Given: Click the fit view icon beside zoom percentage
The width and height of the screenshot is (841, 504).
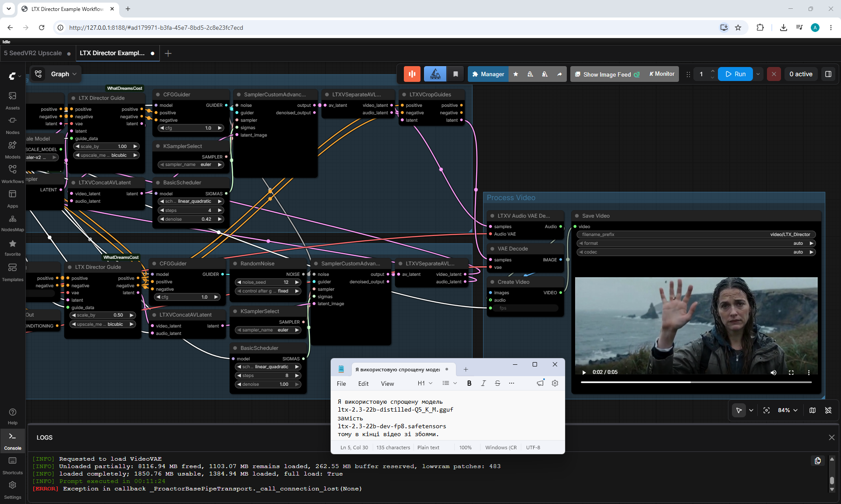Looking at the screenshot, I should click(x=767, y=410).
